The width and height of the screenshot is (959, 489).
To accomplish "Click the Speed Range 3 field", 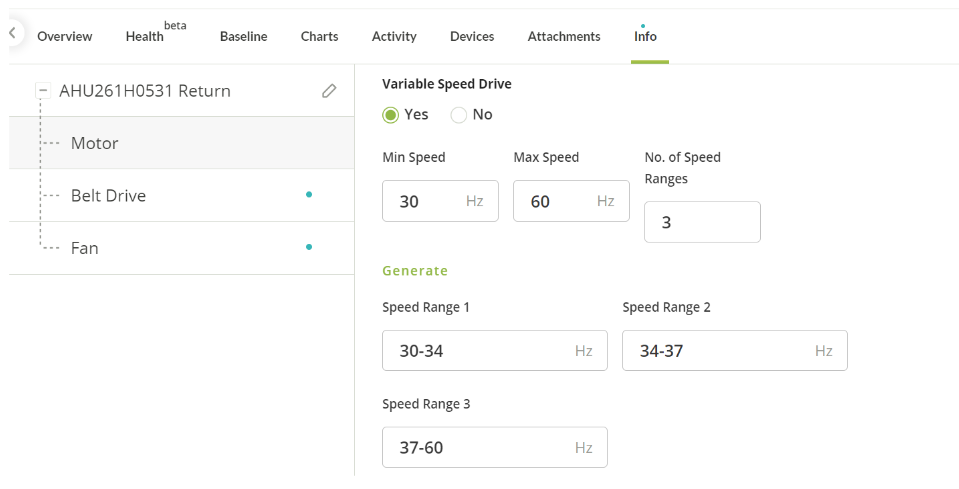I will pyautogui.click(x=495, y=447).
